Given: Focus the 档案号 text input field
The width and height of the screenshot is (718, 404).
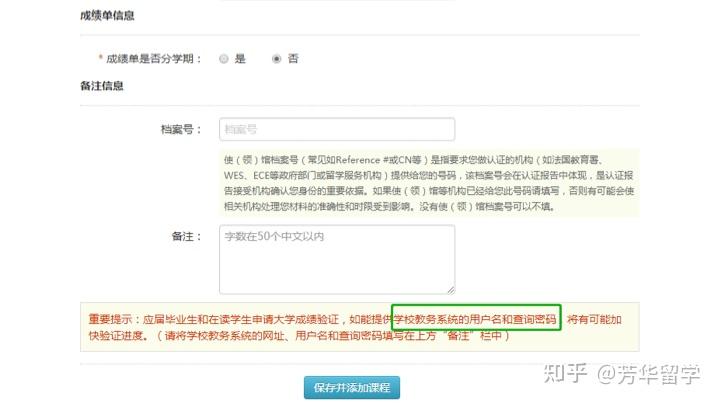Looking at the screenshot, I should 337,129.
